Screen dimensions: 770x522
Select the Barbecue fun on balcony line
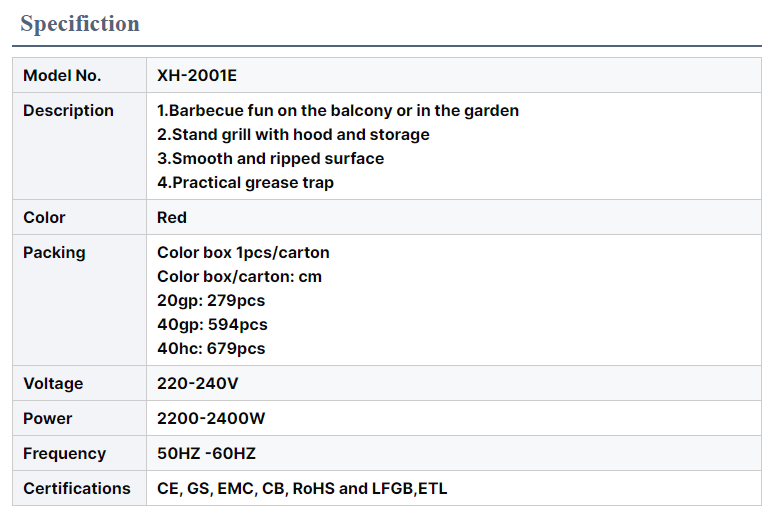coord(338,111)
